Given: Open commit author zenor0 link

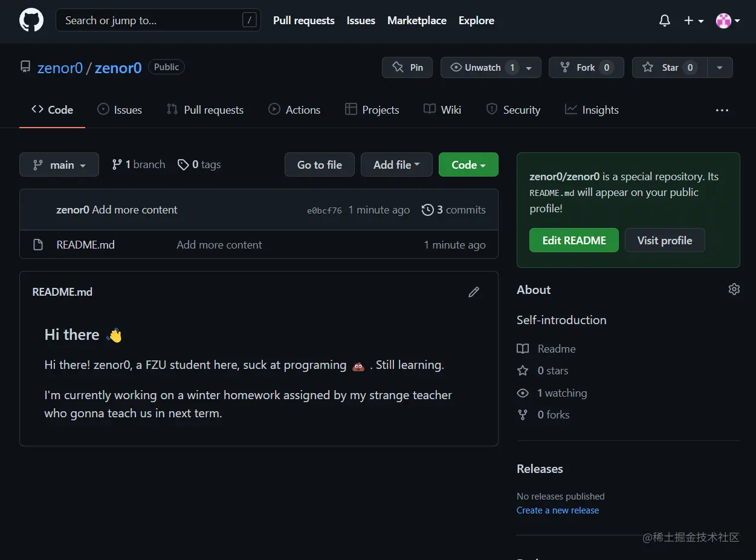Looking at the screenshot, I should [73, 210].
